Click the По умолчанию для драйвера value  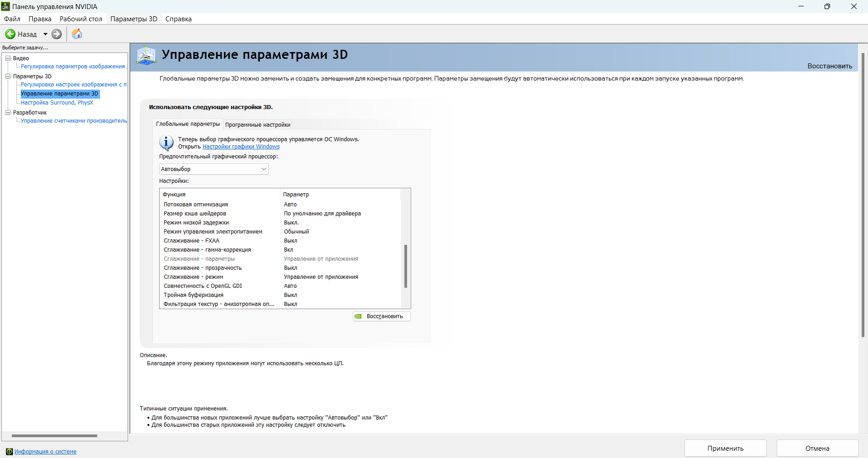tap(322, 214)
